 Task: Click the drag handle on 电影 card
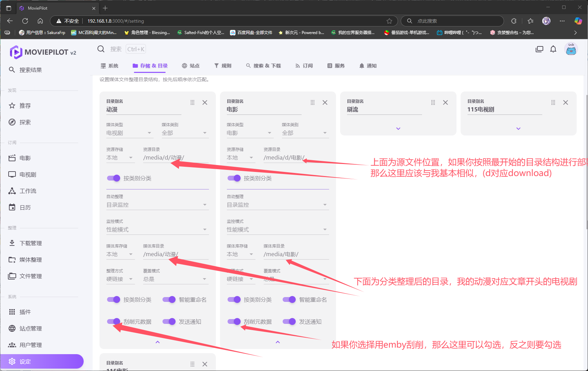(312, 102)
